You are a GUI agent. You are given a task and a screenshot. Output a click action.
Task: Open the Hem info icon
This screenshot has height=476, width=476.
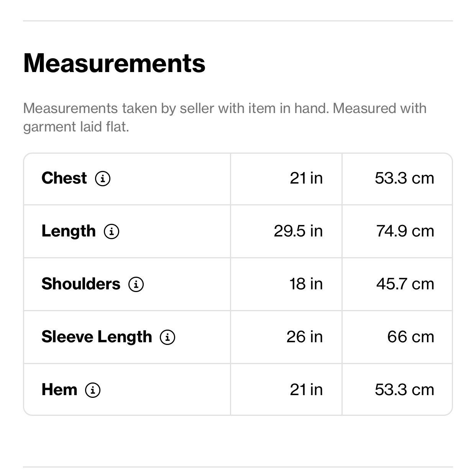[x=93, y=390]
